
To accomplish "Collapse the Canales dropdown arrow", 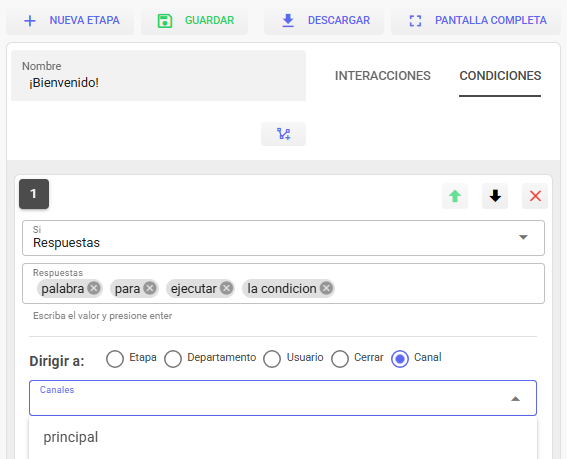I will pyautogui.click(x=515, y=399).
